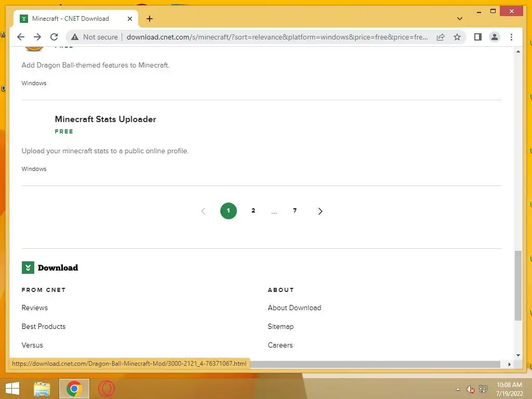The width and height of the screenshot is (532, 399).
Task: Open the Chrome profile menu
Action: point(495,37)
